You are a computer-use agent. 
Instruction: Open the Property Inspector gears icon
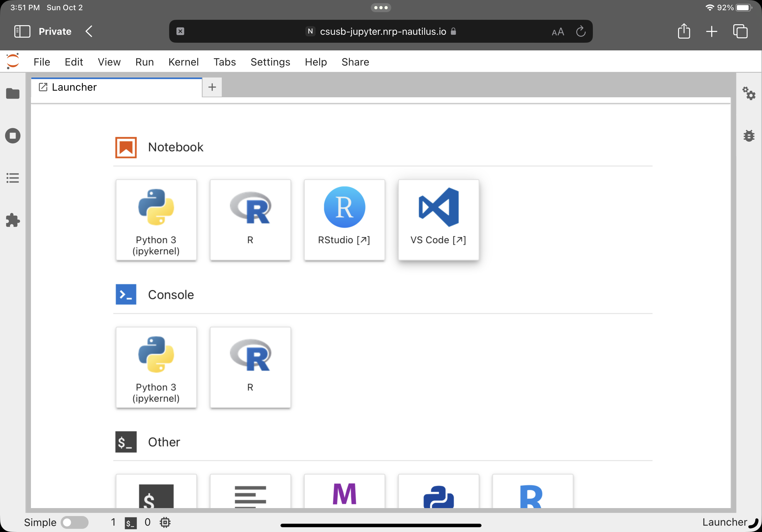[x=749, y=93]
